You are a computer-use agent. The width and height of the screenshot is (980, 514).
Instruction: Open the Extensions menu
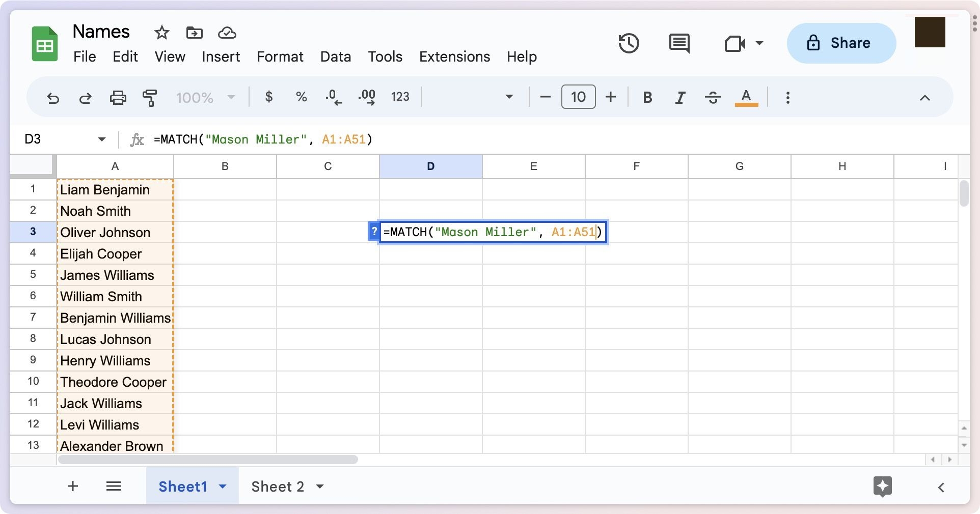(x=454, y=56)
